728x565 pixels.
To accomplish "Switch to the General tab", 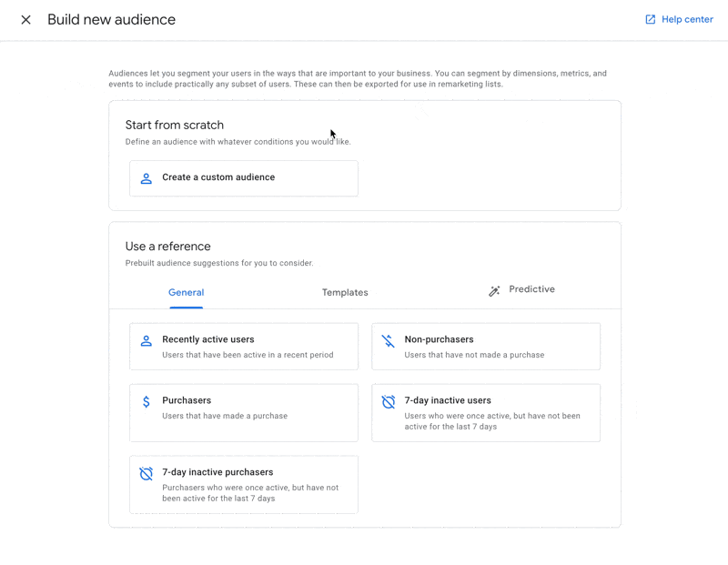I will (x=187, y=292).
